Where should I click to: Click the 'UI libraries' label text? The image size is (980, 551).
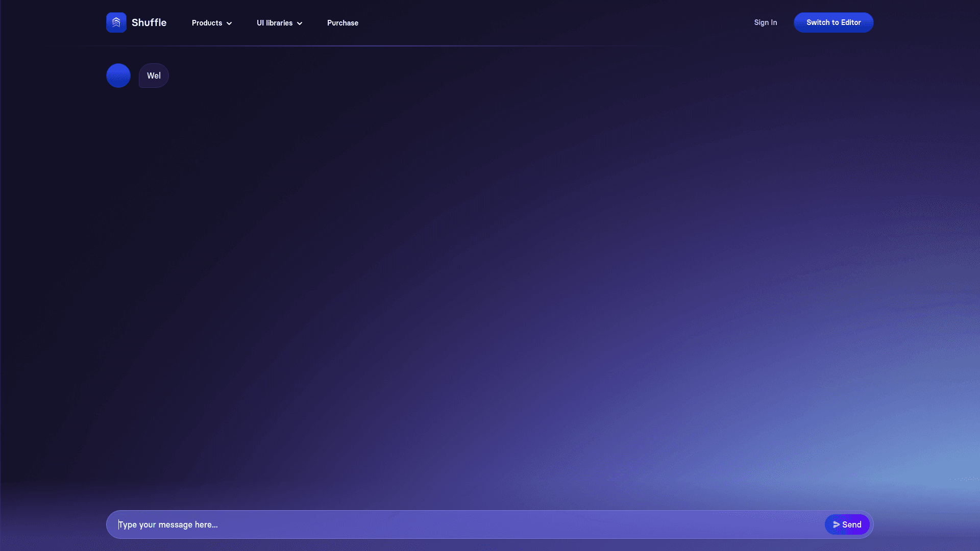[275, 23]
